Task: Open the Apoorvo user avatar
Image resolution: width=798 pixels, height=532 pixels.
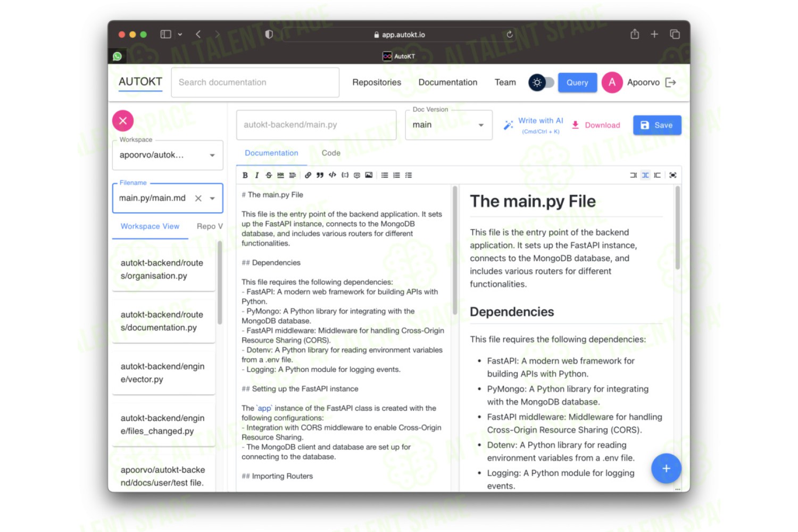Action: point(612,82)
